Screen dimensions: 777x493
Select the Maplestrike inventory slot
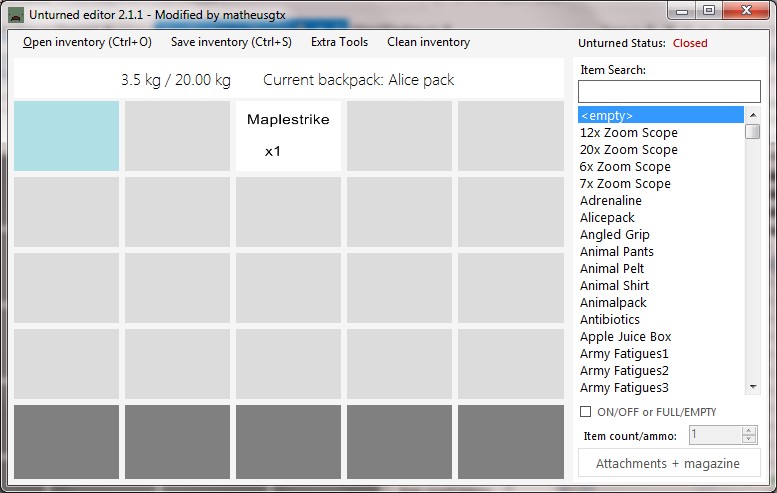(288, 135)
